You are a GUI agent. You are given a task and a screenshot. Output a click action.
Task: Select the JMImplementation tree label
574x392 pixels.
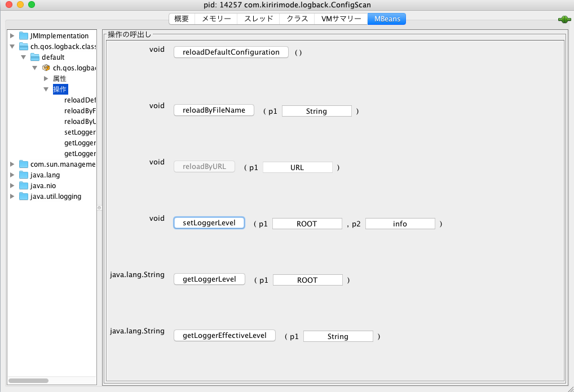(x=59, y=36)
